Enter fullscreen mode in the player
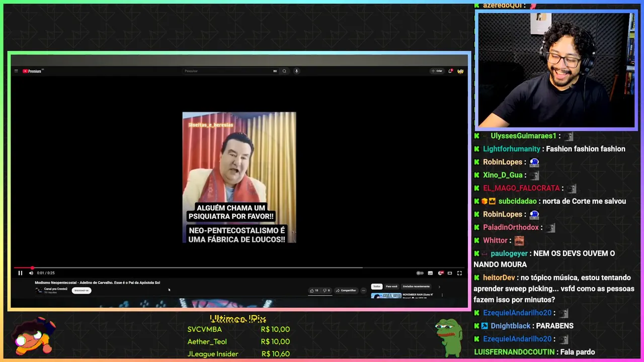 pos(459,273)
